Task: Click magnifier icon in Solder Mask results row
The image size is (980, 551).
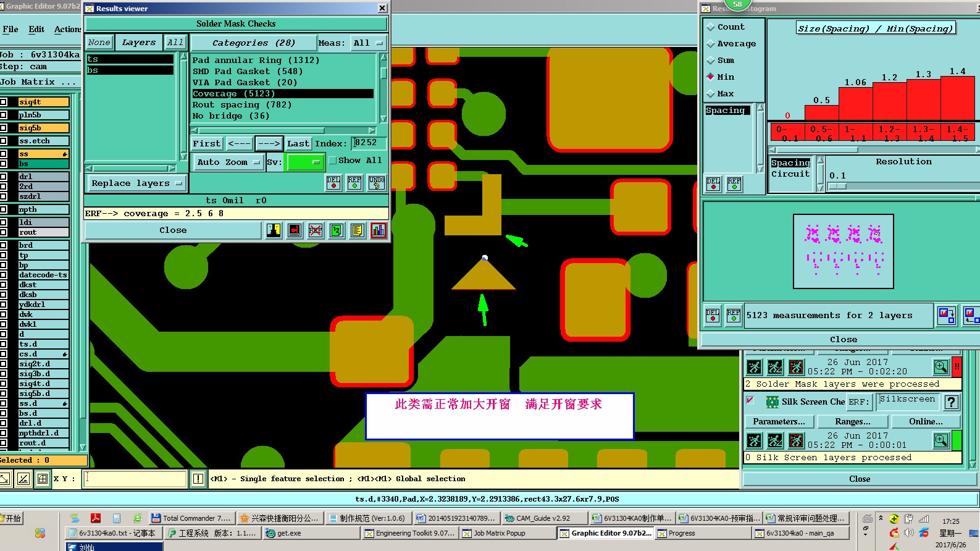Action: pyautogui.click(x=941, y=367)
